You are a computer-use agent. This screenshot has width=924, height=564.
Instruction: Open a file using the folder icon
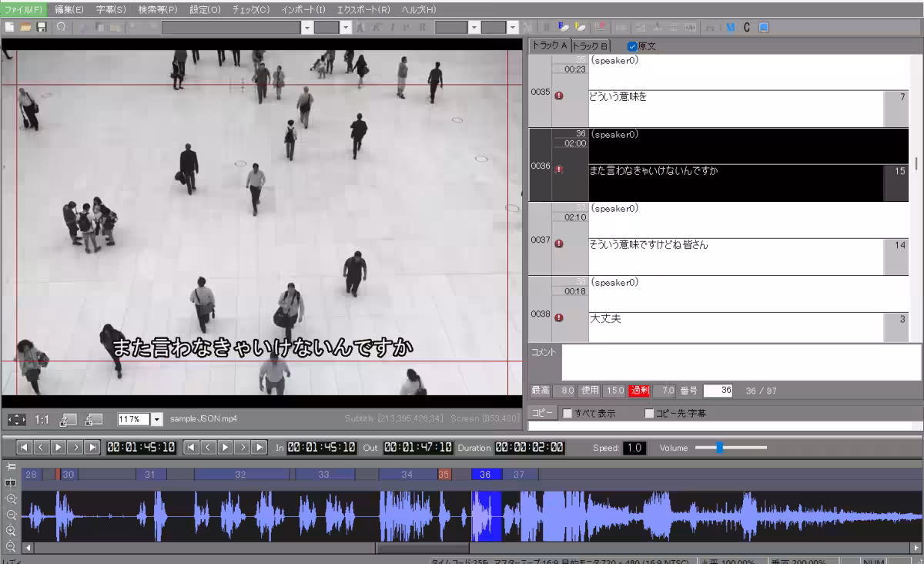[x=25, y=27]
